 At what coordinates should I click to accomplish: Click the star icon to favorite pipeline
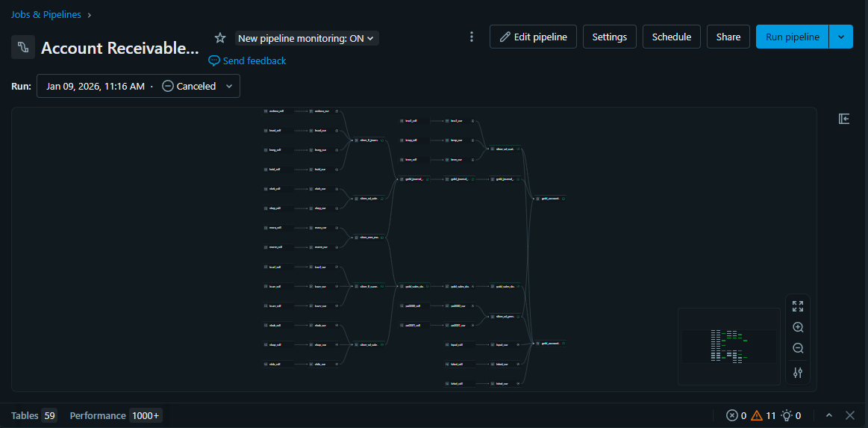click(x=220, y=38)
